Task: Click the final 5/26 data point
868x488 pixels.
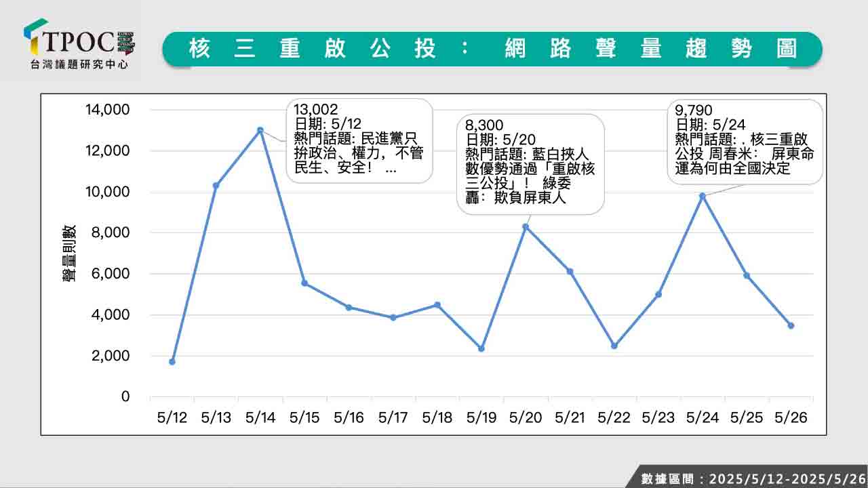Action: click(x=791, y=325)
